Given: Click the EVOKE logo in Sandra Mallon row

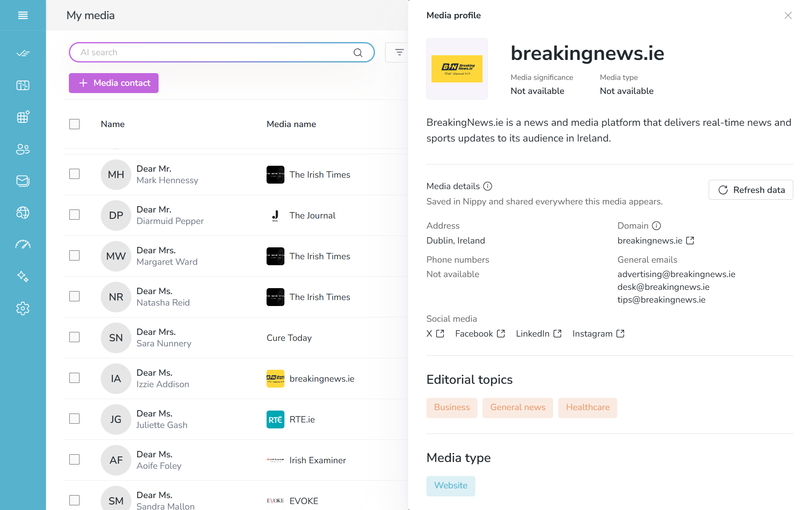Looking at the screenshot, I should [275, 501].
